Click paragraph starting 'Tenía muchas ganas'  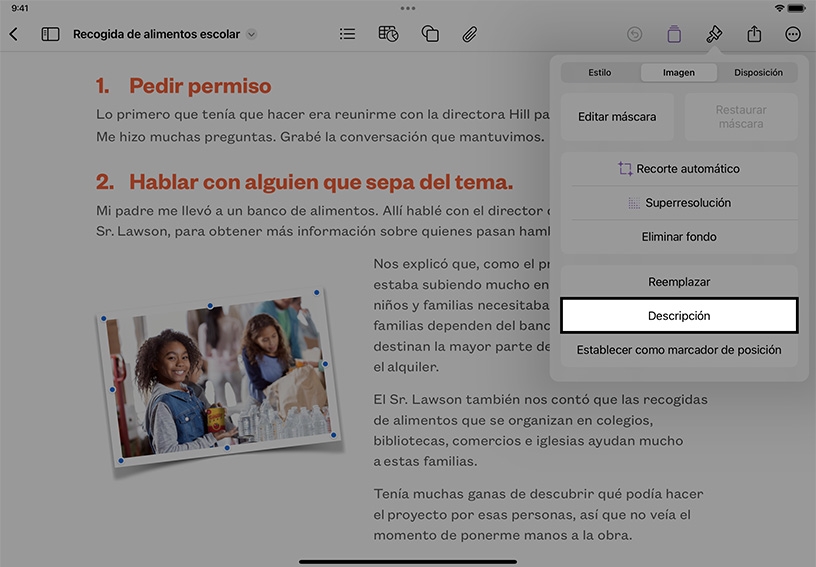(538, 514)
